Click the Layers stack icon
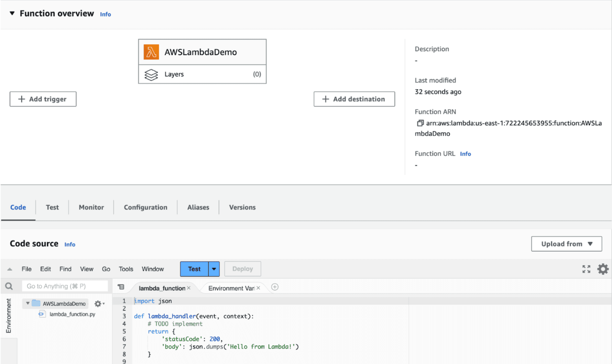The width and height of the screenshot is (612, 364). coord(151,75)
